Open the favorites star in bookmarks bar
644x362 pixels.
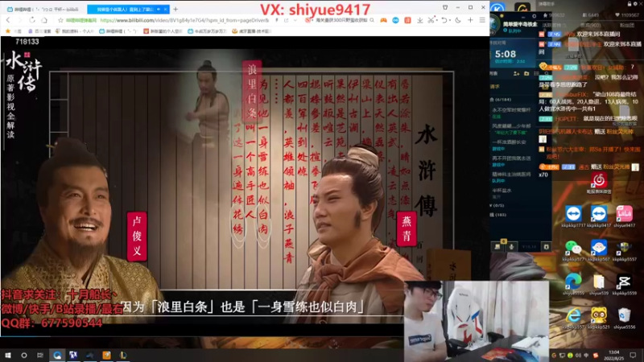[x=8, y=31]
